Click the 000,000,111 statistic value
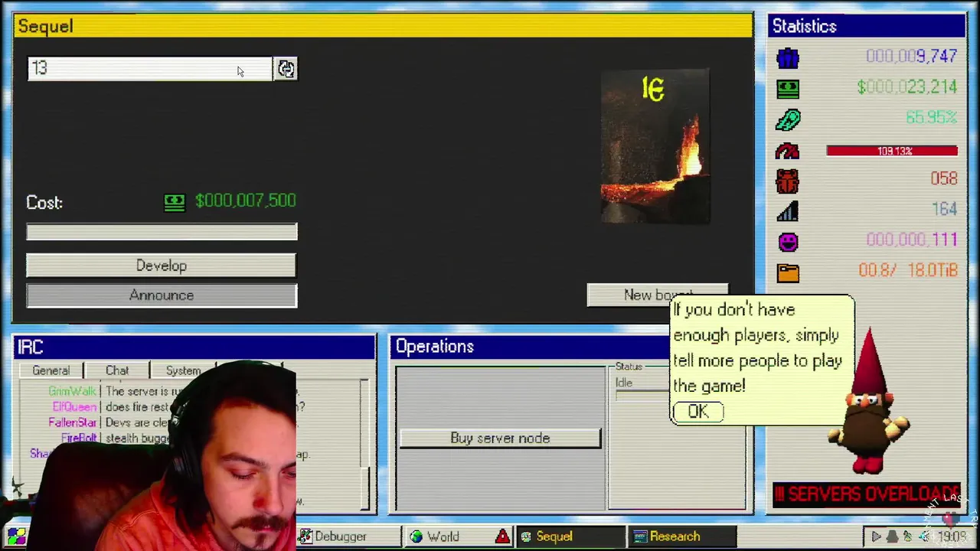 click(912, 240)
